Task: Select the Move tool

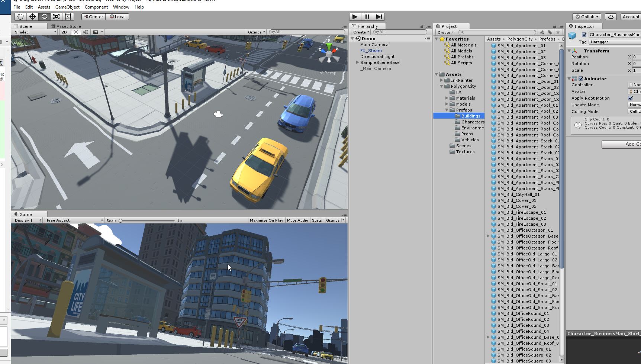Action: 32,17
